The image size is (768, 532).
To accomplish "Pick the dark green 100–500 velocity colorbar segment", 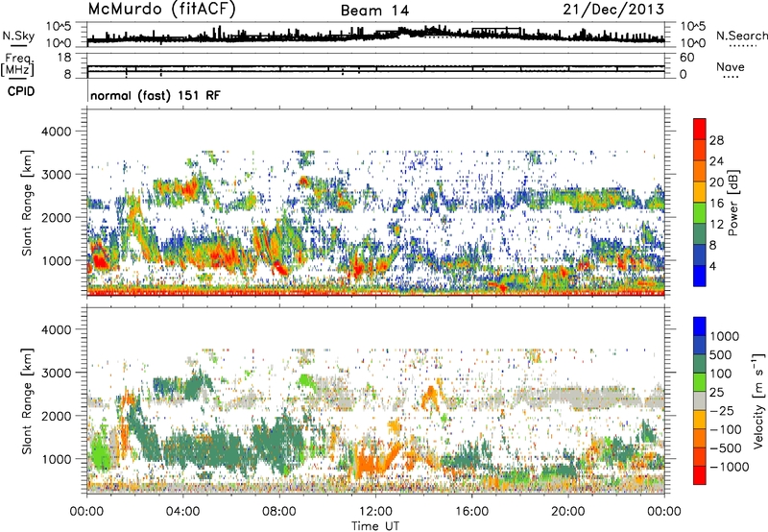I will (x=700, y=364).
